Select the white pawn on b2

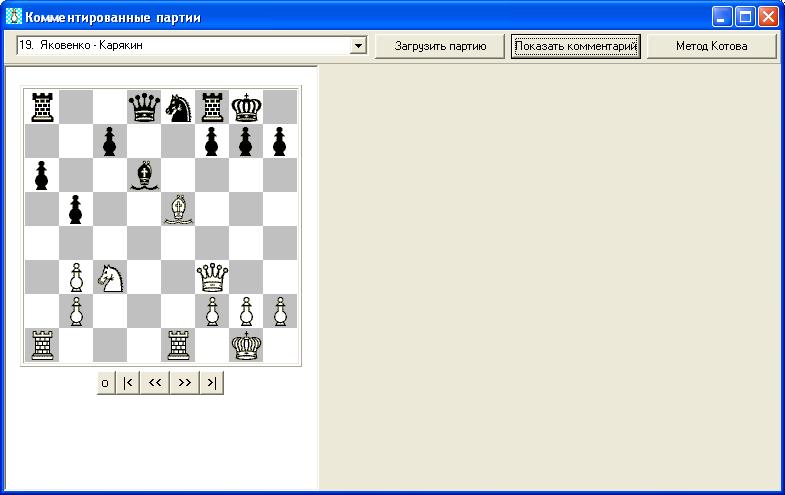[x=76, y=311]
